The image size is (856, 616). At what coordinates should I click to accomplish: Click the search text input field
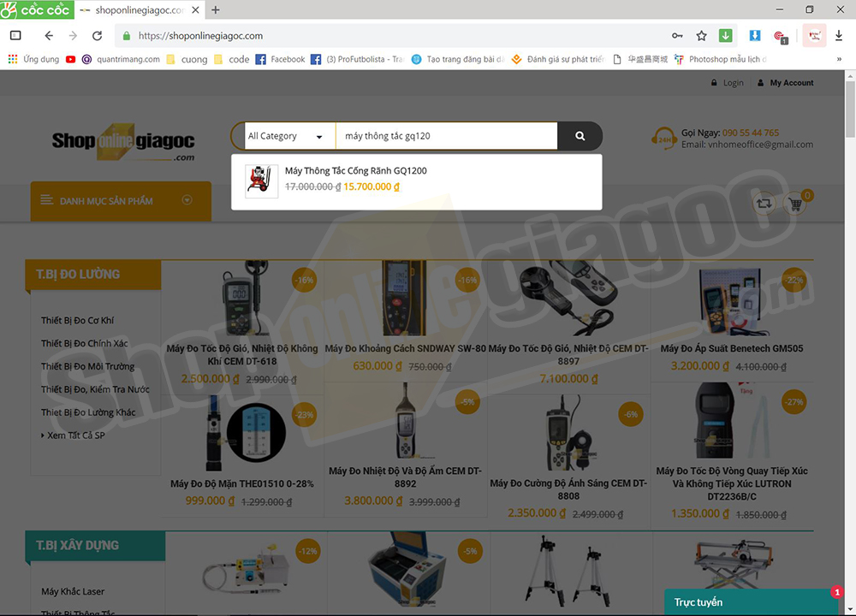pyautogui.click(x=445, y=136)
